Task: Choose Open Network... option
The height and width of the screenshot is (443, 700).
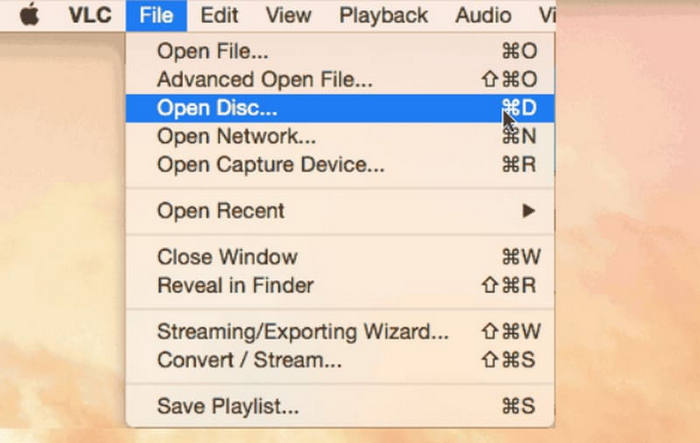Action: 340,136
